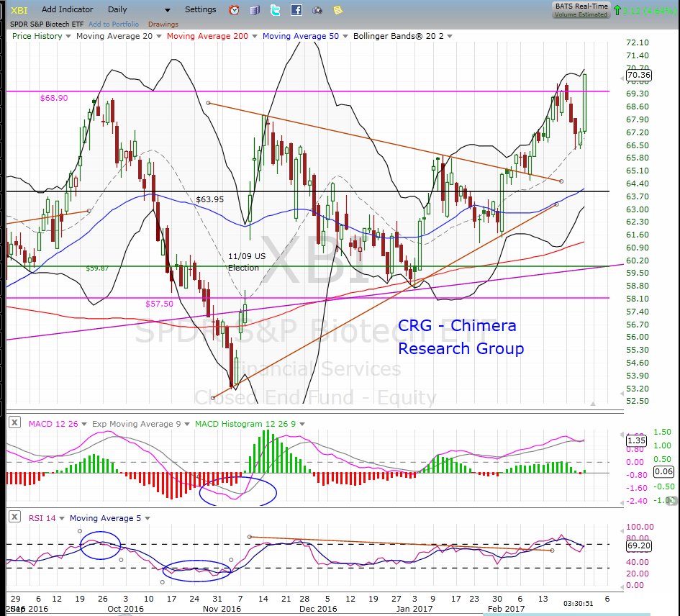The image size is (680, 616).
Task: Expand the RSI 14 options
Action: [62, 518]
